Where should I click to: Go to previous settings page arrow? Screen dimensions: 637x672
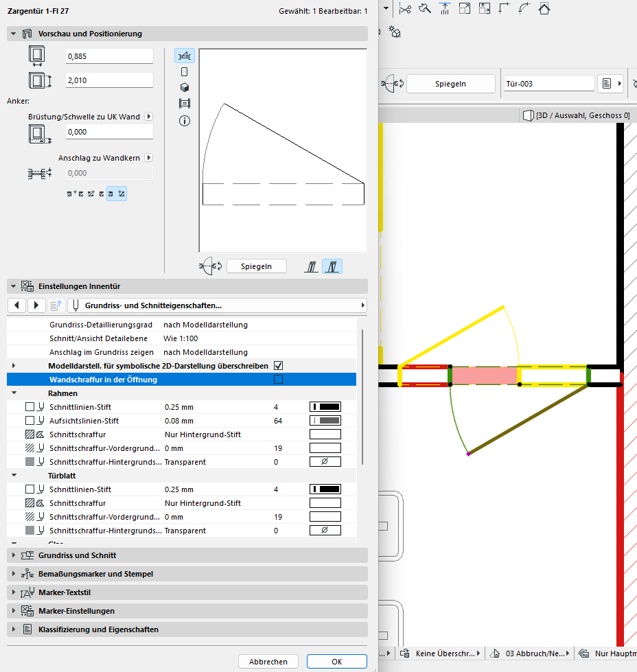(16, 305)
